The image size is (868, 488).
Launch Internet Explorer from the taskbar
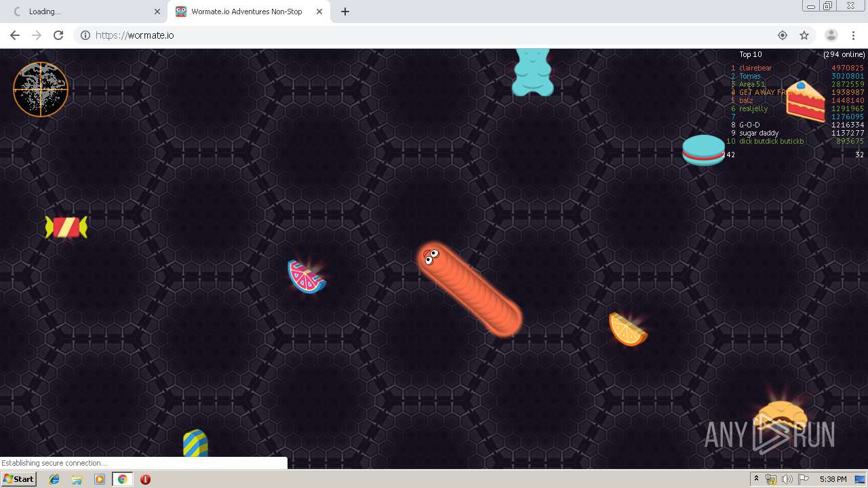[54, 479]
